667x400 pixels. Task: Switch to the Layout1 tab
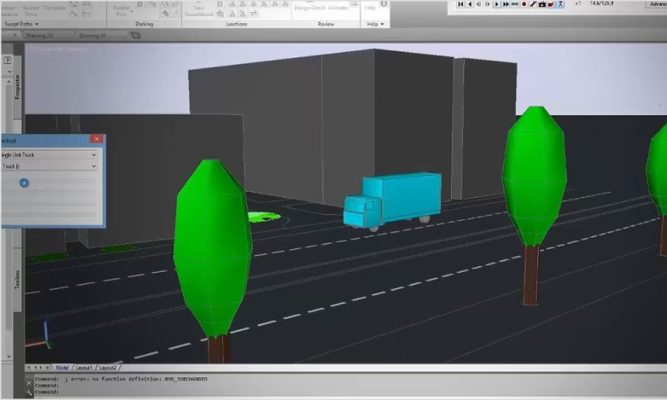click(82, 367)
